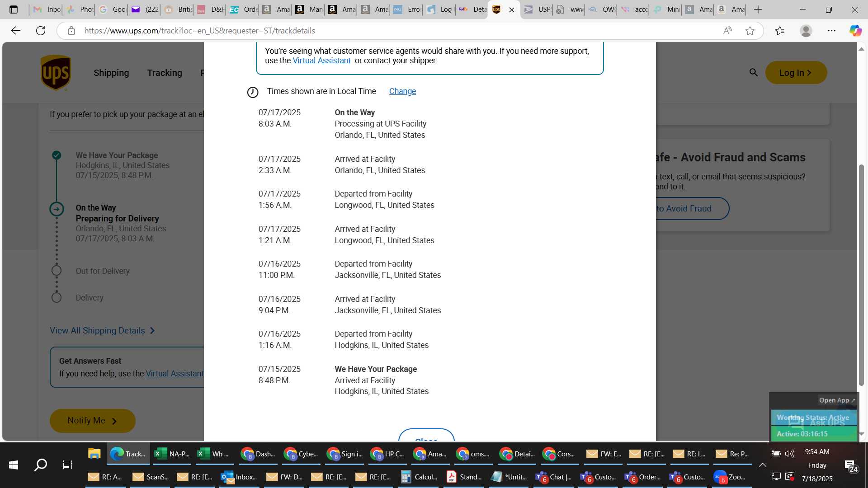View site information lock icon
Viewport: 868px width, 488px height.
(x=71, y=31)
